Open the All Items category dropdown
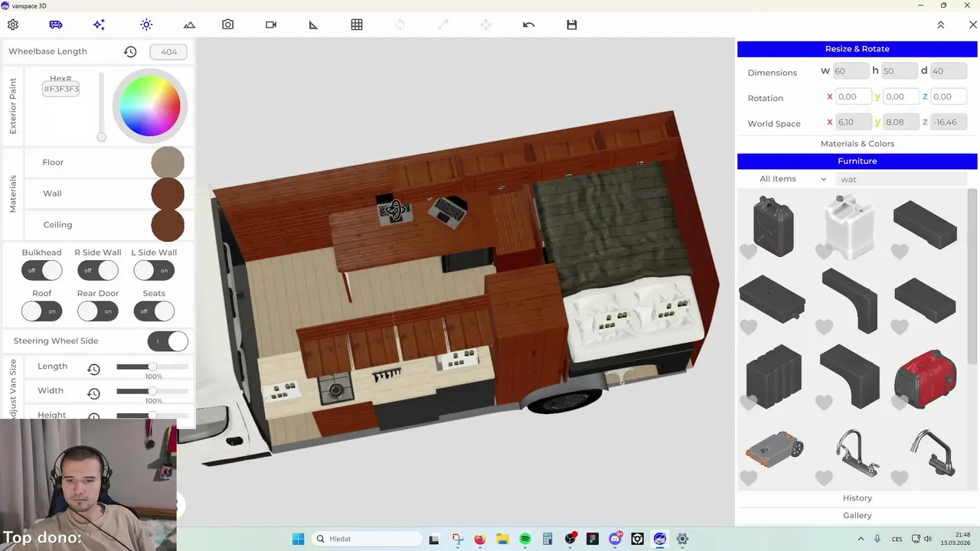980x551 pixels. click(x=792, y=179)
